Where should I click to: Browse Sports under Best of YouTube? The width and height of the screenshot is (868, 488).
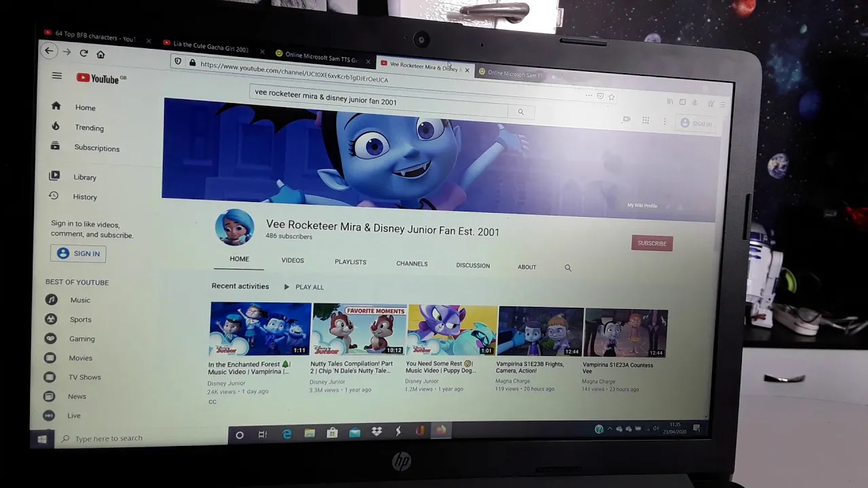pos(68,319)
